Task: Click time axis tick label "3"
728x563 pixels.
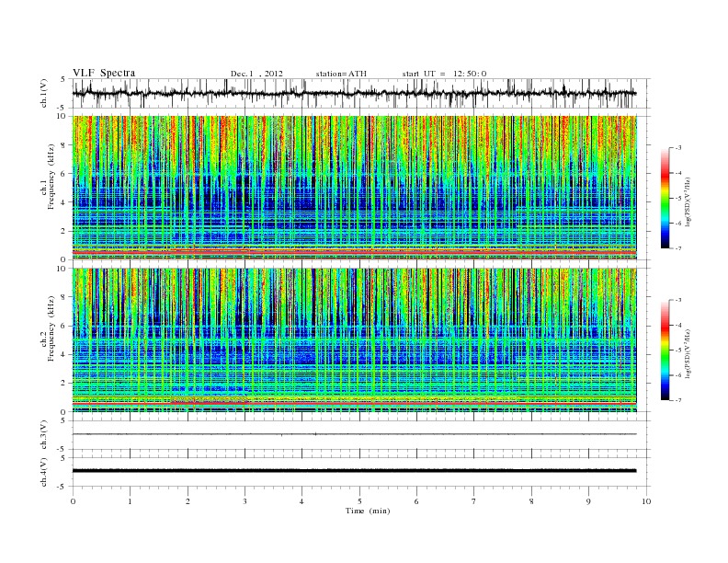Action: (245, 501)
